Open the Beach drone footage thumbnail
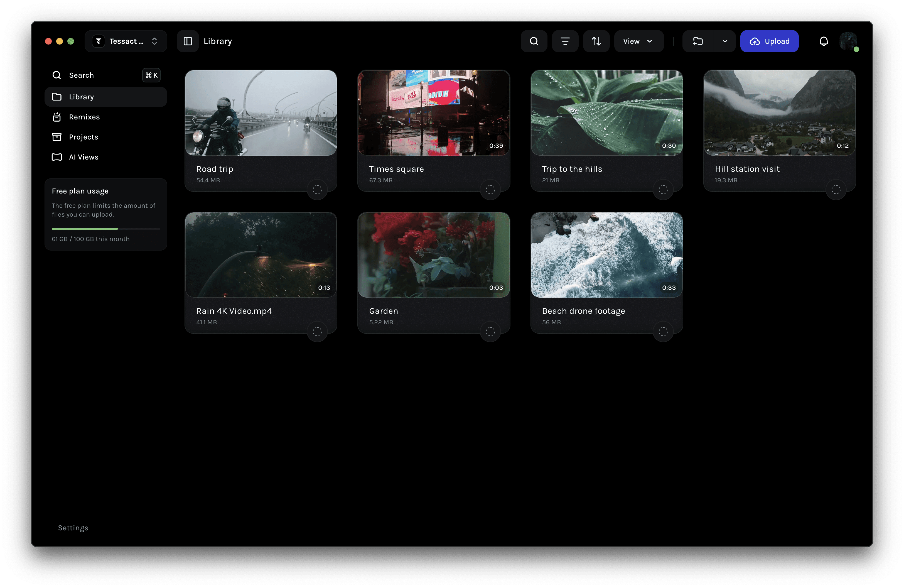This screenshot has width=904, height=588. (606, 255)
